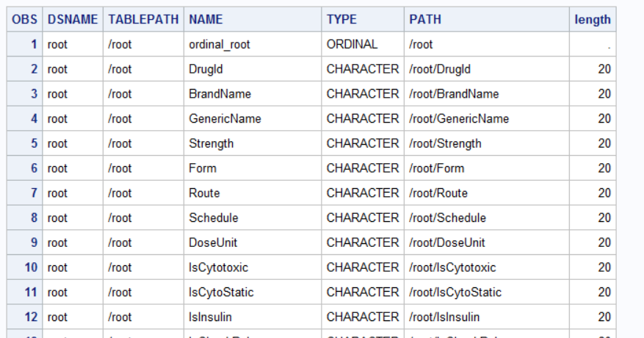Click the IsInsulin name cell
The image size is (644, 338).
click(211, 317)
